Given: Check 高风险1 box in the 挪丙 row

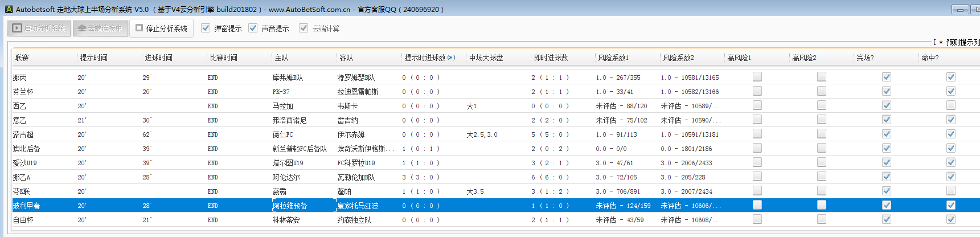Looking at the screenshot, I should tap(757, 77).
